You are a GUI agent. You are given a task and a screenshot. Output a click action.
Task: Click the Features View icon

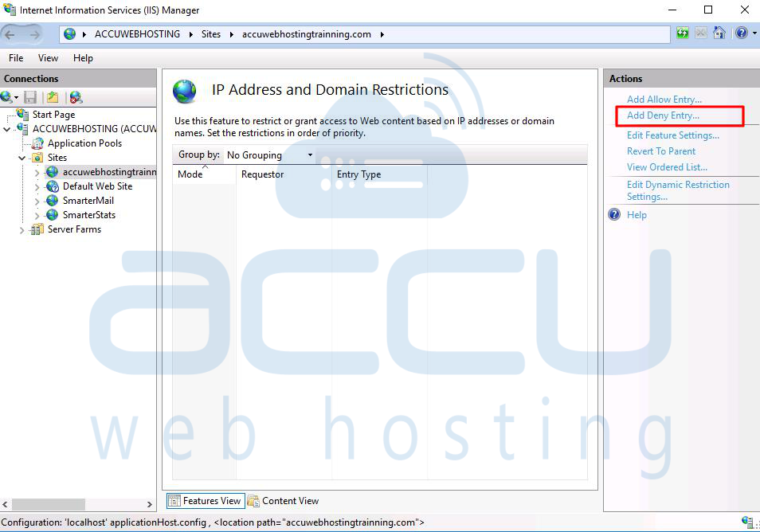tap(174, 501)
